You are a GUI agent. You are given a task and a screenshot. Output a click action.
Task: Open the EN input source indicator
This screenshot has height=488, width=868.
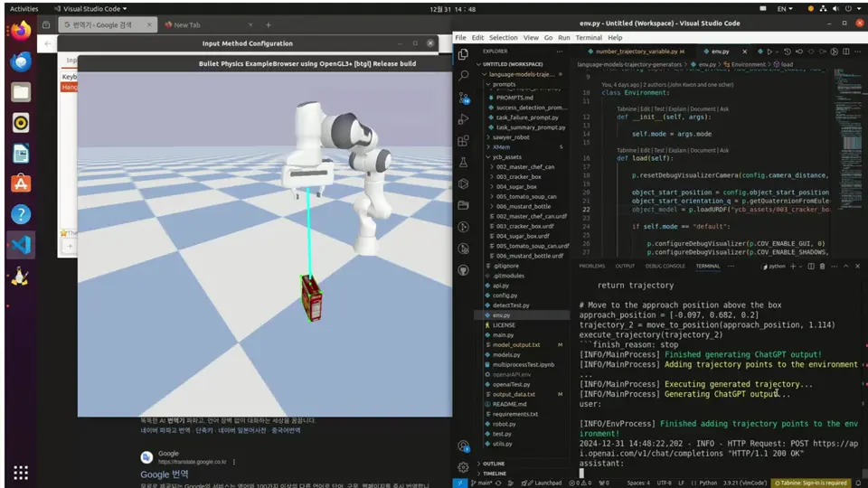(x=785, y=9)
